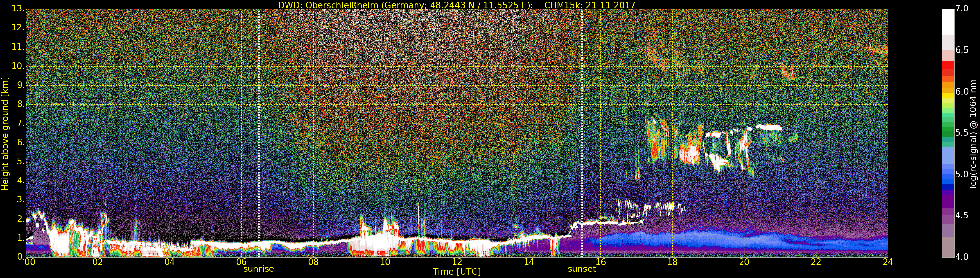Click the "5.5" value on the colorbar
Image resolution: width=980 pixels, height=278 pixels.
(962, 133)
